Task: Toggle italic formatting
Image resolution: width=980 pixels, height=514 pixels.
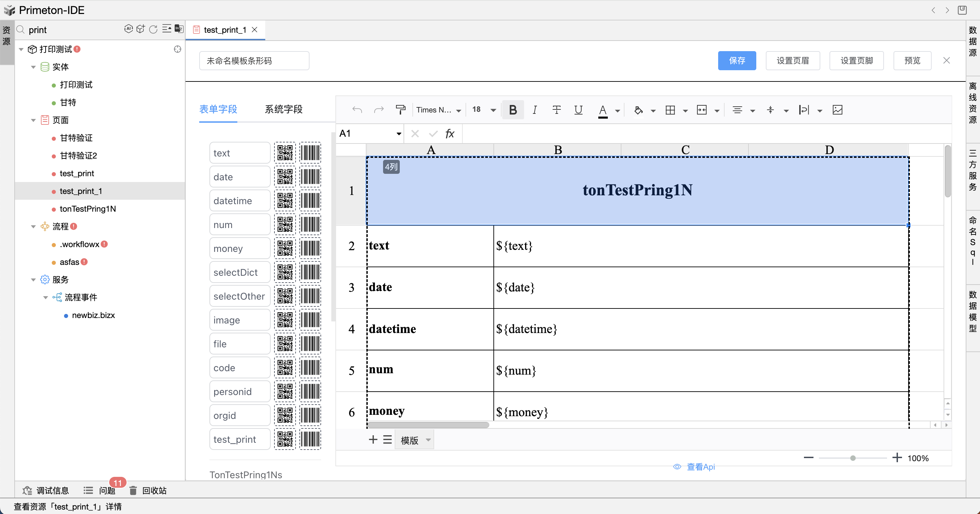Action: (x=535, y=110)
